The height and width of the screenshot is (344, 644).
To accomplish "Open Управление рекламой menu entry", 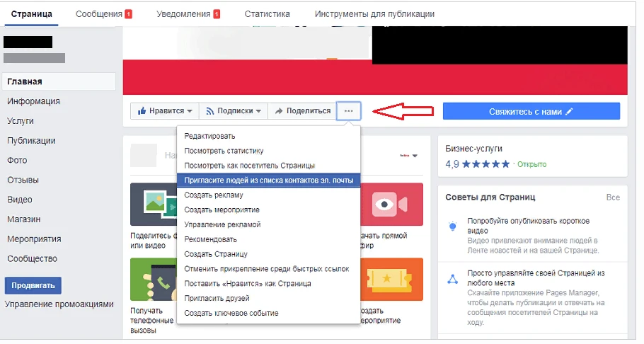I will pyautogui.click(x=269, y=225).
